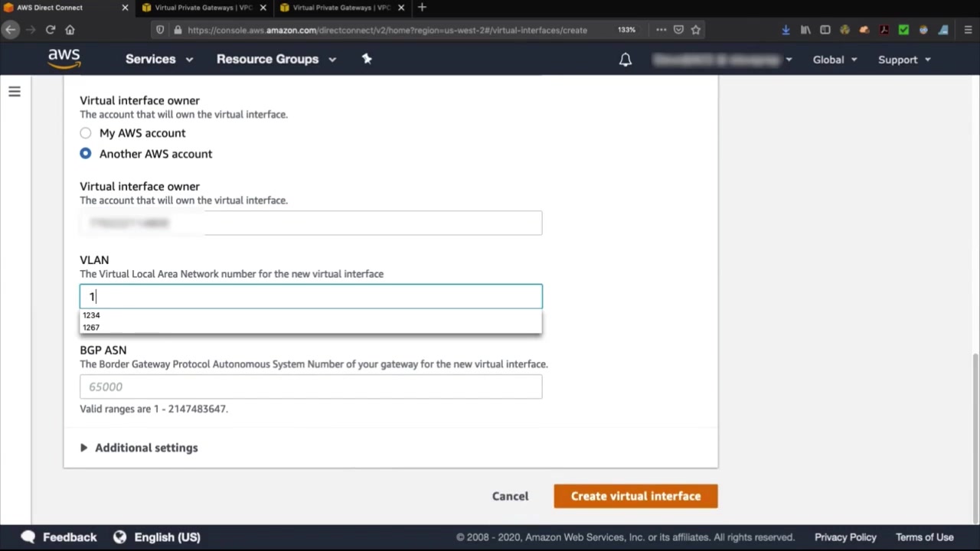Click the browser home icon
This screenshot has height=551, width=980.
(70, 30)
